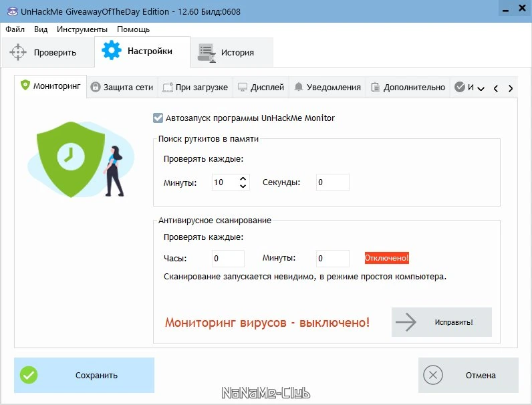The height and width of the screenshot is (405, 532).
Task: Click the history list icon on История tab
Action: pos(207,53)
